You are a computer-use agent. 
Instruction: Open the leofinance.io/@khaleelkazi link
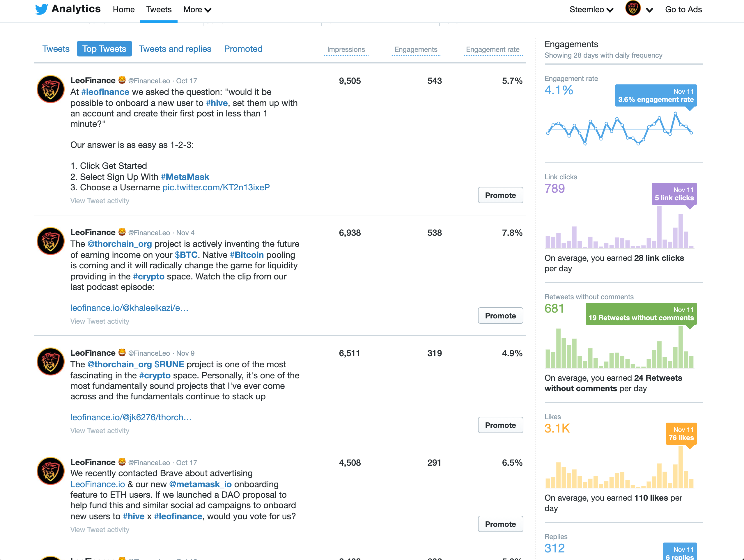point(129,308)
